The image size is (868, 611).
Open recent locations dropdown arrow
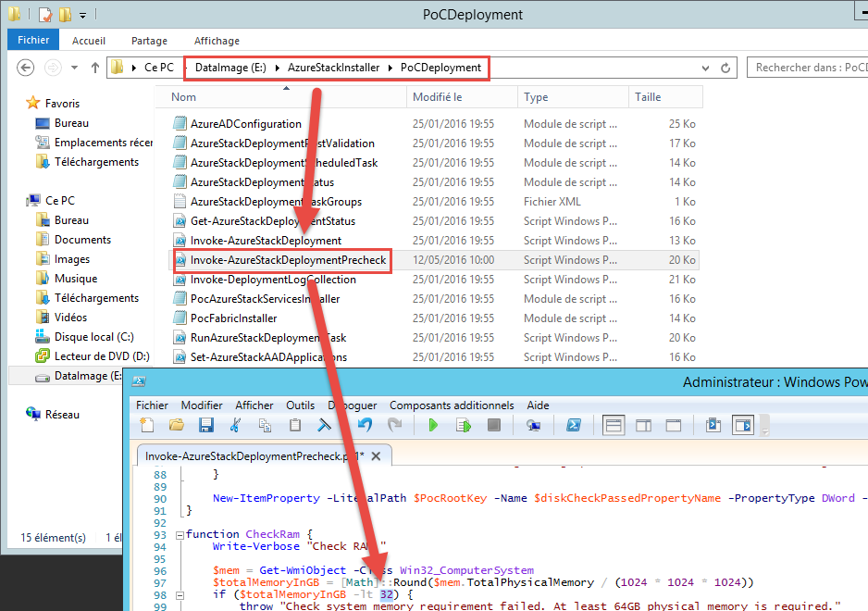coord(74,68)
